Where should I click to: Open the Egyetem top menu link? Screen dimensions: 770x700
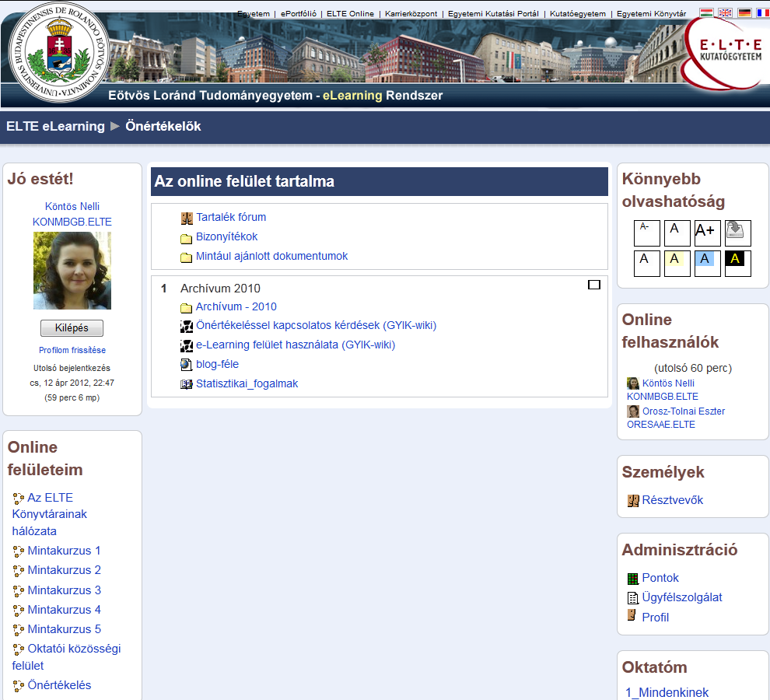coord(254,14)
